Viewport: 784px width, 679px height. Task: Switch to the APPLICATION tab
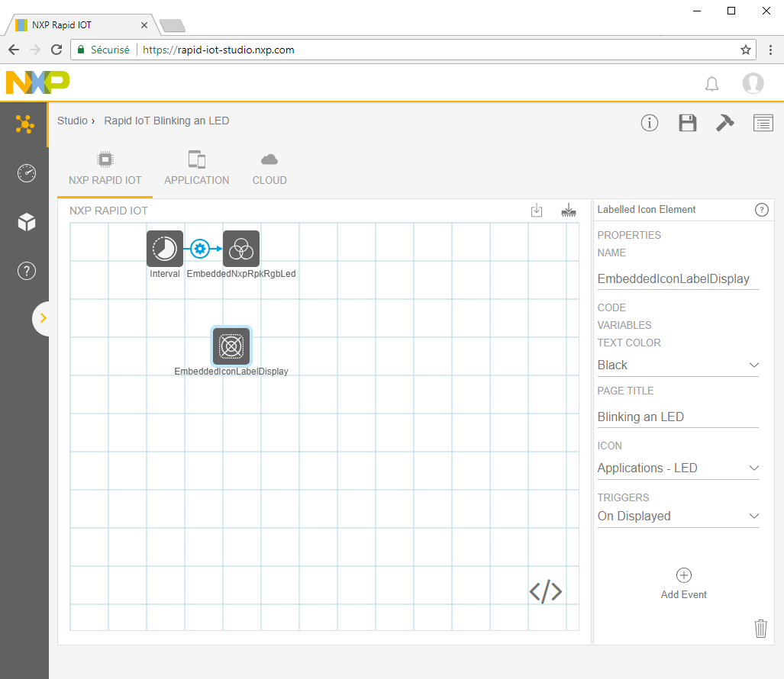coord(196,169)
